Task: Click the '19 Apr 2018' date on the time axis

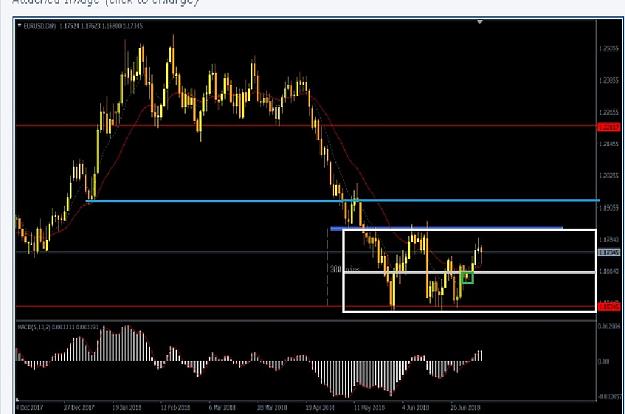Action: [x=320, y=408]
